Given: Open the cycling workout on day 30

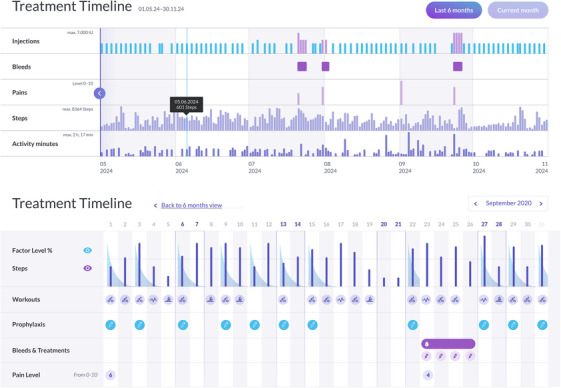Looking at the screenshot, I should (x=527, y=300).
